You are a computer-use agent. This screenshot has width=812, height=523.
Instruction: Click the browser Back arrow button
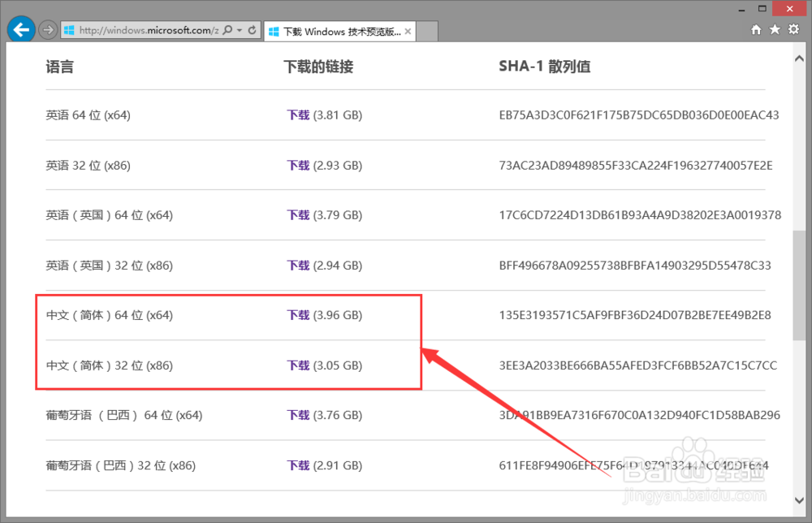pyautogui.click(x=21, y=29)
